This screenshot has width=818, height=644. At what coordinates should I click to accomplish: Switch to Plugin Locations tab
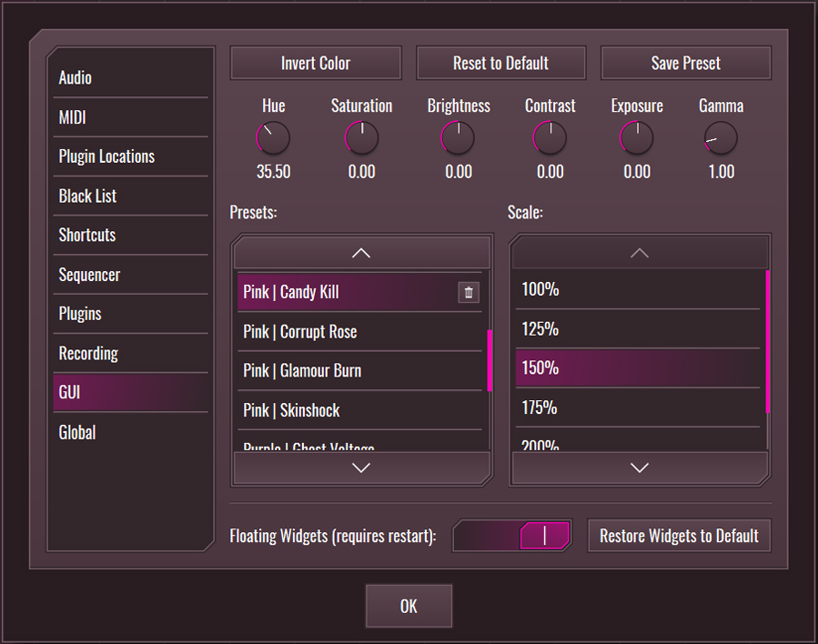point(130,157)
